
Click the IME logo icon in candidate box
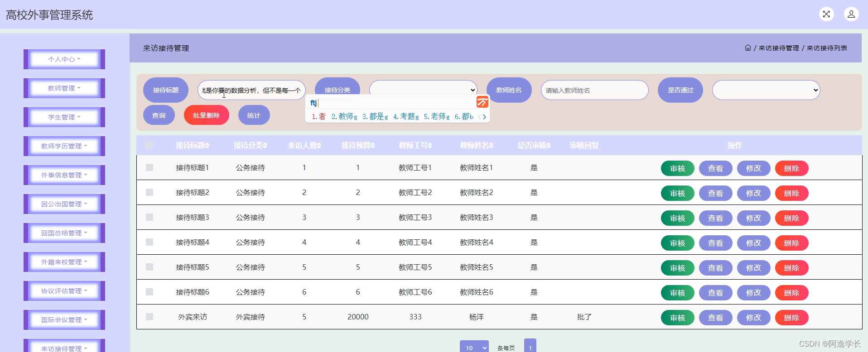pos(482,102)
